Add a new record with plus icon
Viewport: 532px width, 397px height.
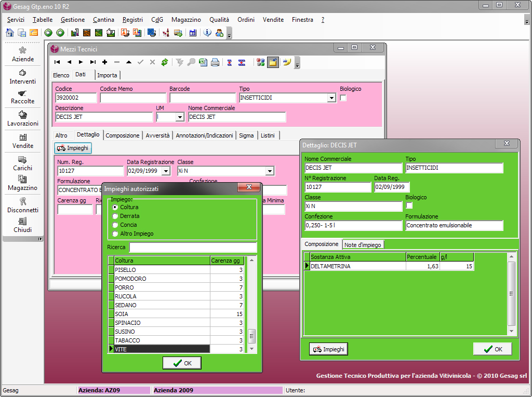[x=105, y=62]
